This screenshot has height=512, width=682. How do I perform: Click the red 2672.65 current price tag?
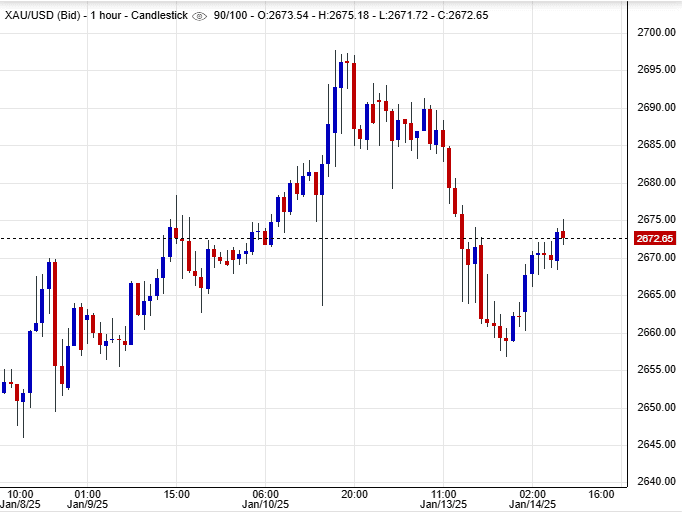tap(654, 238)
